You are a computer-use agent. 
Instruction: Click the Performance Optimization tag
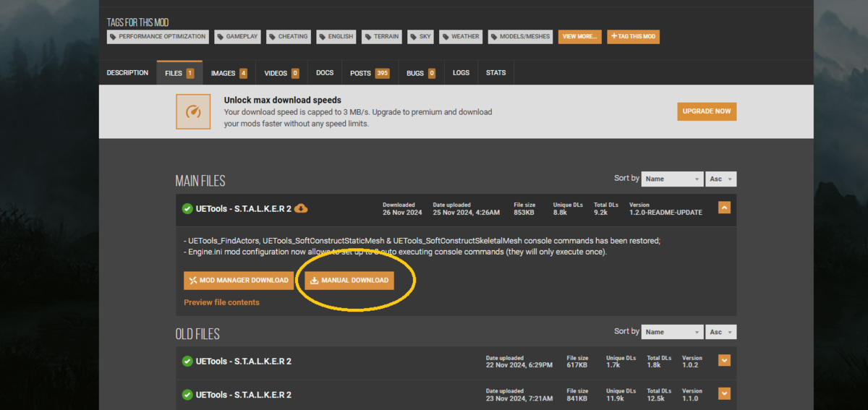click(158, 36)
